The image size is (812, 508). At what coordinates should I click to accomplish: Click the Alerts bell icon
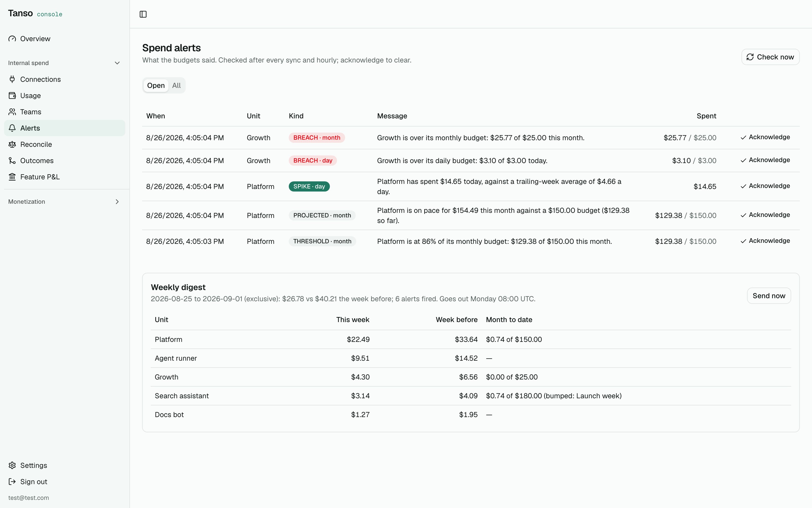pyautogui.click(x=12, y=128)
